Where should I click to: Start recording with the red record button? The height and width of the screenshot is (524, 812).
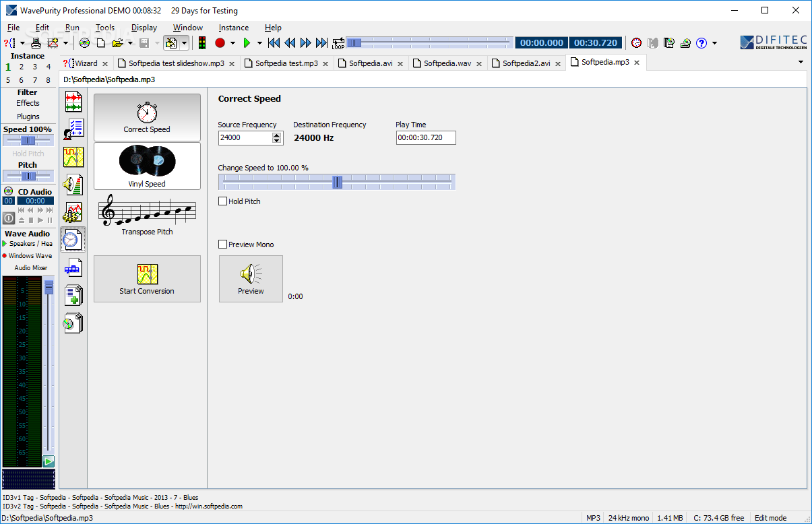point(220,43)
